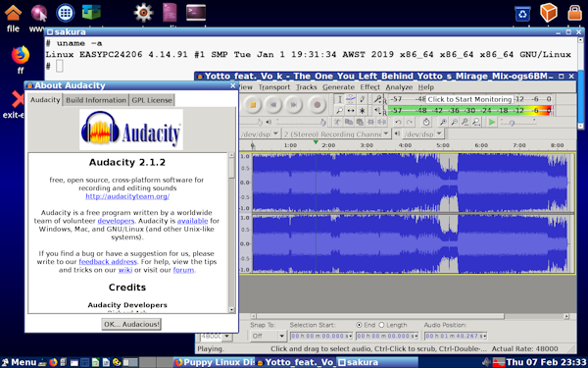Viewport: 588px width, 368px height.
Task: Open the Transport menu
Action: tap(274, 87)
